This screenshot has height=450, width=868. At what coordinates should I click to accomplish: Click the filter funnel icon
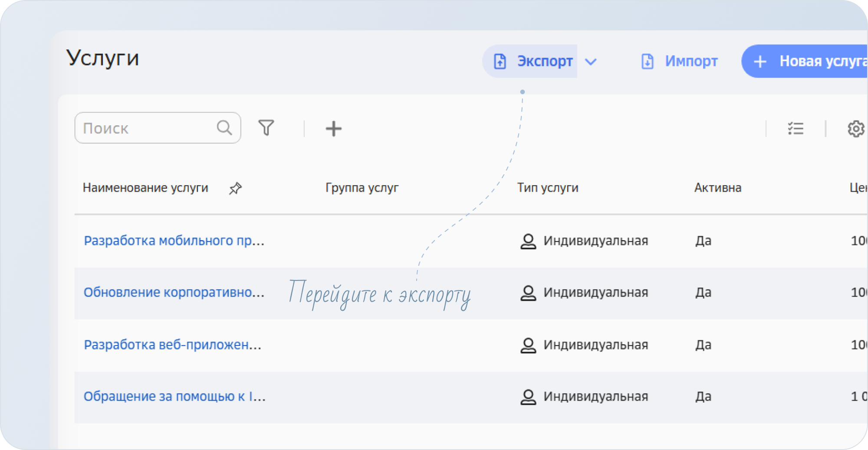266,128
